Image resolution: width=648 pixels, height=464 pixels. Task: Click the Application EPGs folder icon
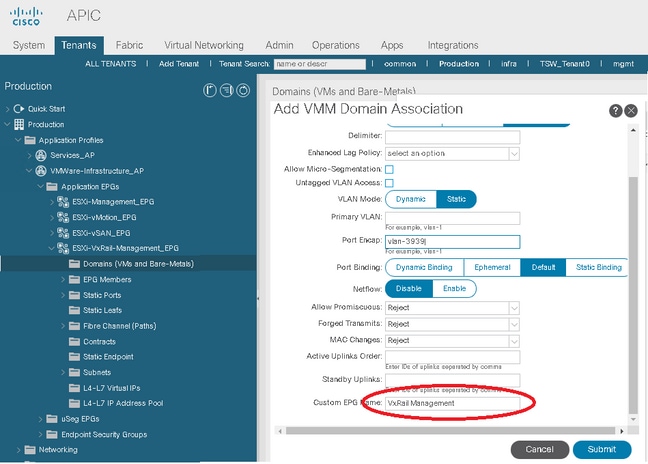point(52,186)
